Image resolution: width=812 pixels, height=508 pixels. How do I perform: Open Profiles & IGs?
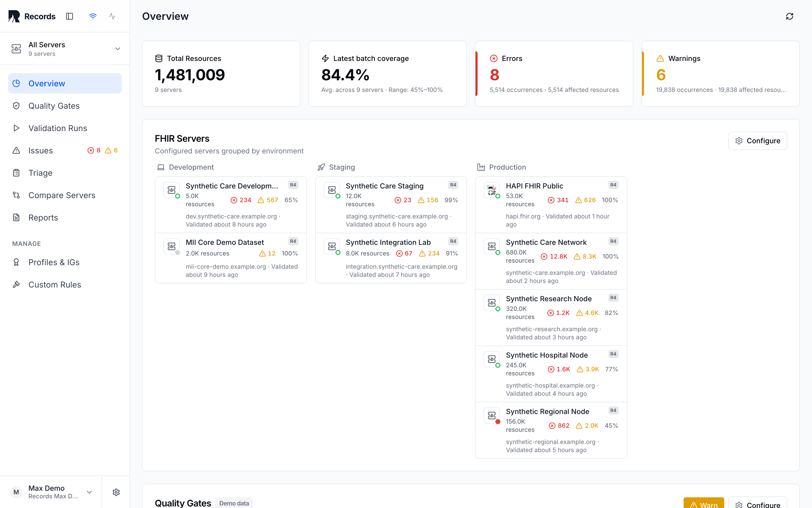65,262
